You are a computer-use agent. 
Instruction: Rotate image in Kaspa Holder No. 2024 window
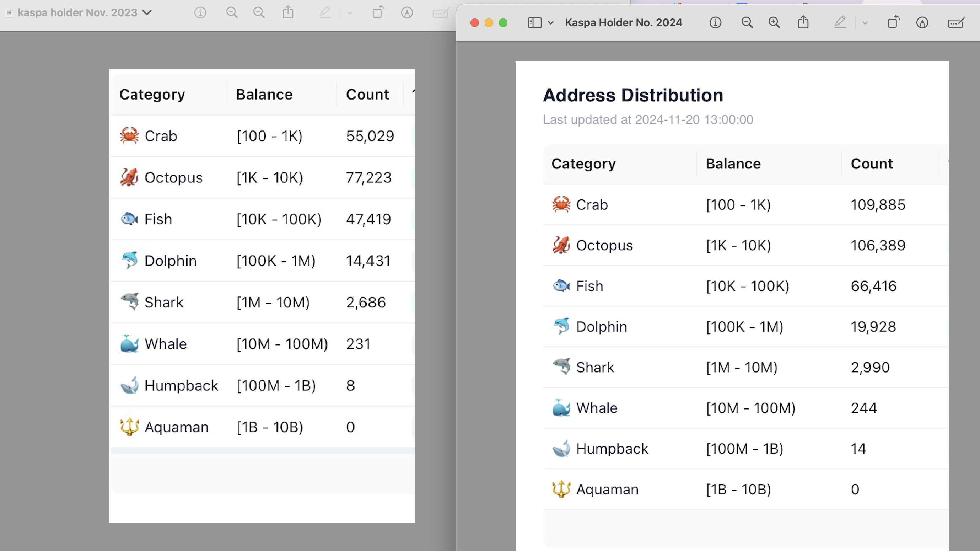tap(893, 22)
